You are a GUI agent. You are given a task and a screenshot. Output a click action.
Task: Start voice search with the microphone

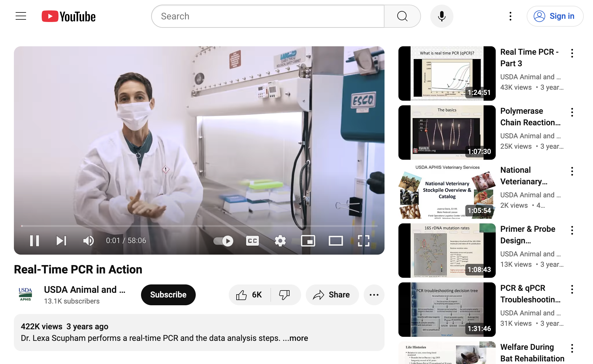(442, 16)
